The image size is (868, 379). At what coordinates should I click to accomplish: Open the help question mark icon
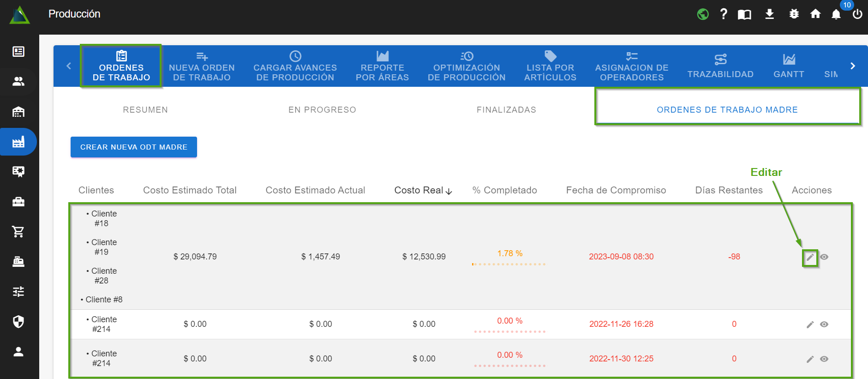724,14
